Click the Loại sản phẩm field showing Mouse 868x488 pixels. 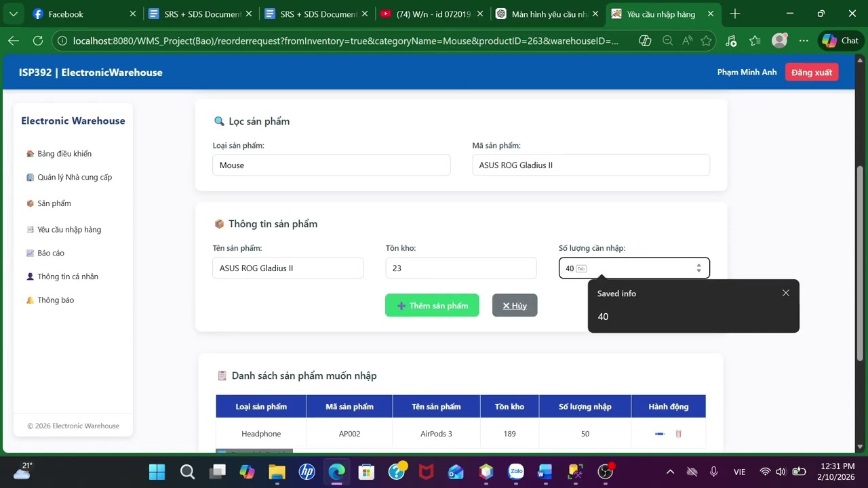click(332, 165)
